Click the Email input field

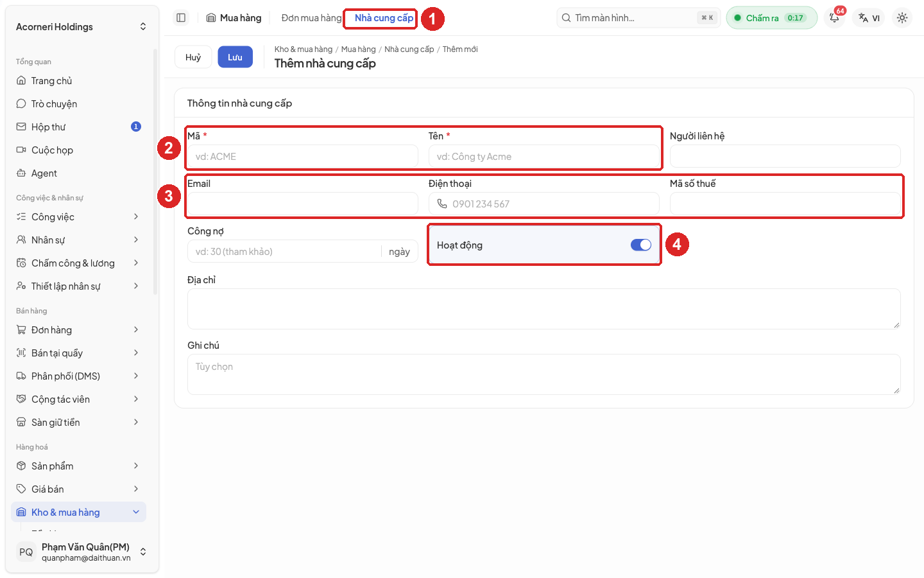click(303, 204)
